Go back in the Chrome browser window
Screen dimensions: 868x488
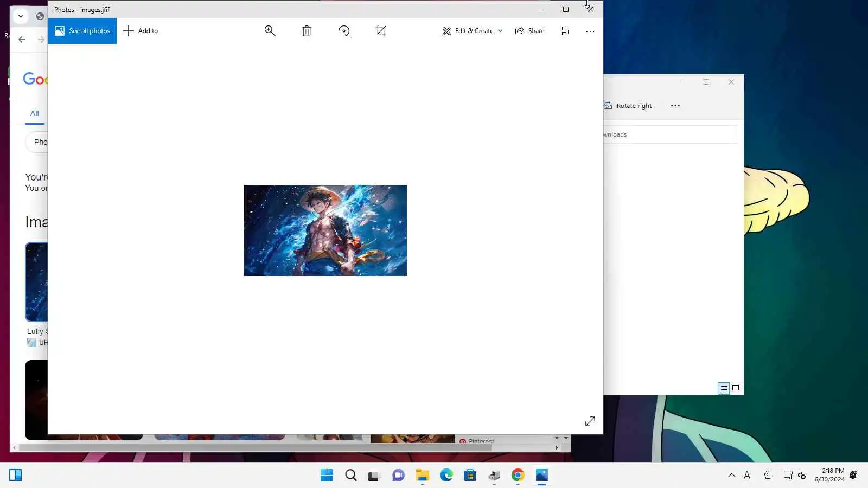pyautogui.click(x=22, y=40)
